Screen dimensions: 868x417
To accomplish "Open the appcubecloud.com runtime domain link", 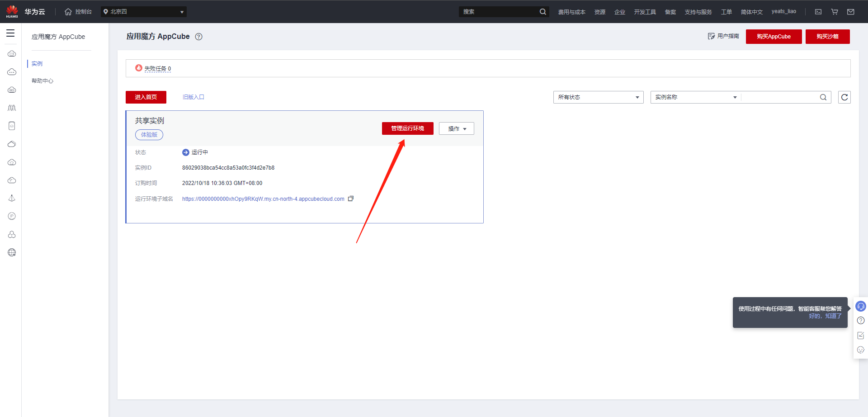I will click(263, 199).
